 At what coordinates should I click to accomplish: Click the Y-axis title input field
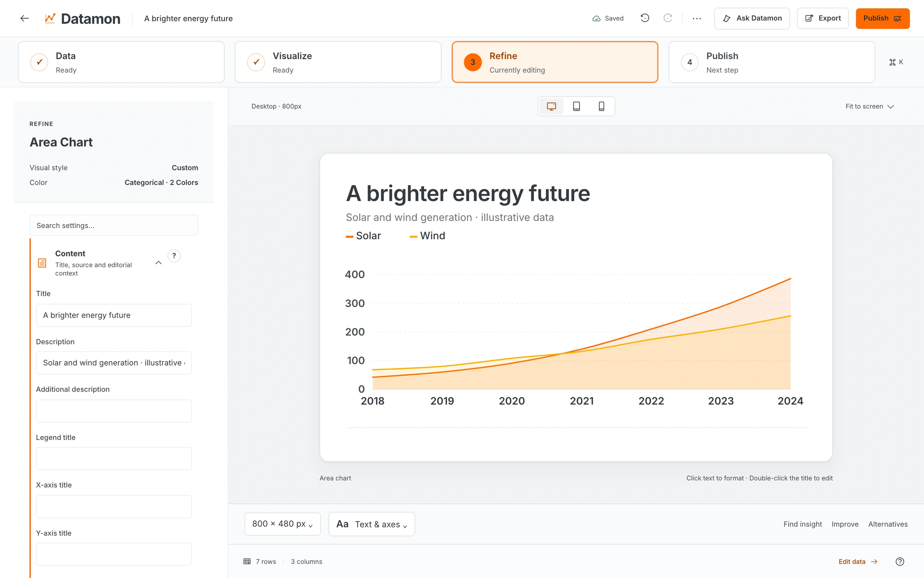(x=114, y=554)
